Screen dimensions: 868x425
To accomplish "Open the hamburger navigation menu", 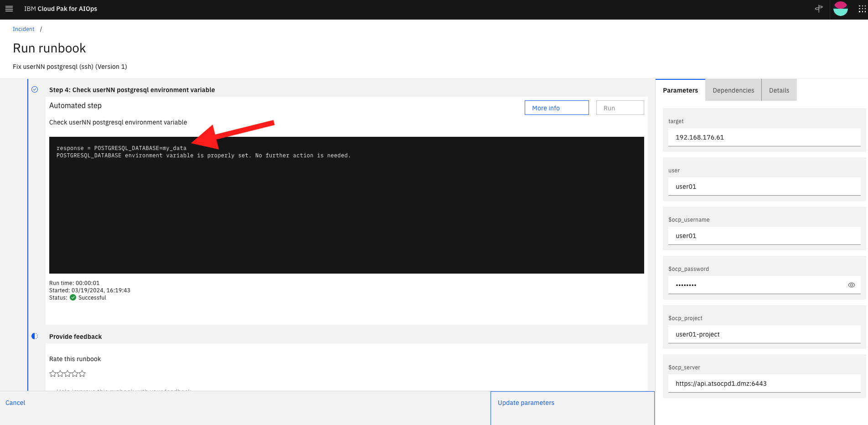I will [9, 9].
